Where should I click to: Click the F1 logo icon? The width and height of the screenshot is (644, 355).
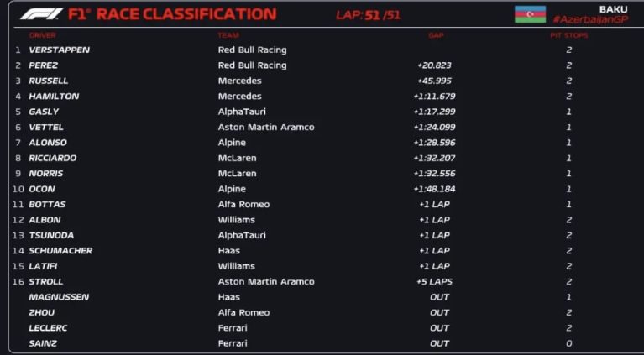[x=41, y=14]
